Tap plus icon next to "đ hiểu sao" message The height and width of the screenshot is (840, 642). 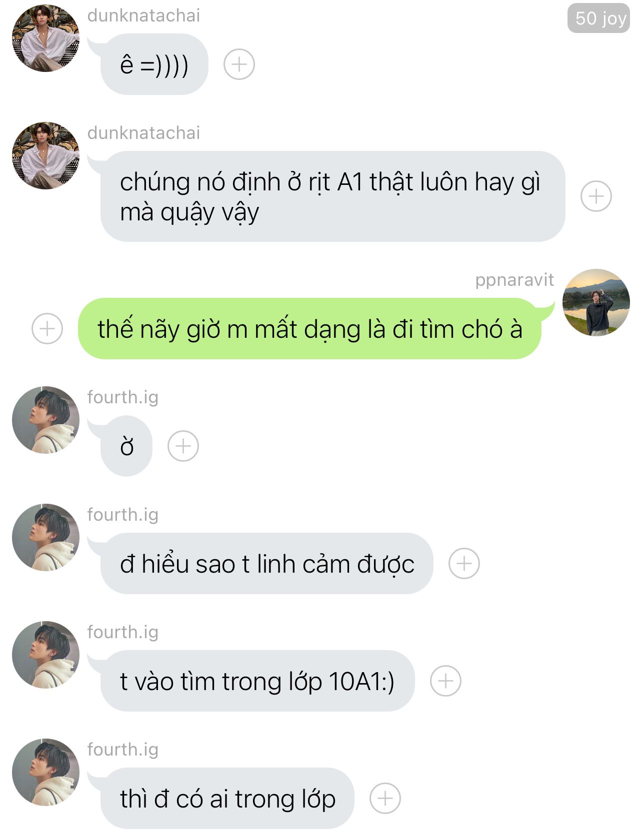point(464,564)
